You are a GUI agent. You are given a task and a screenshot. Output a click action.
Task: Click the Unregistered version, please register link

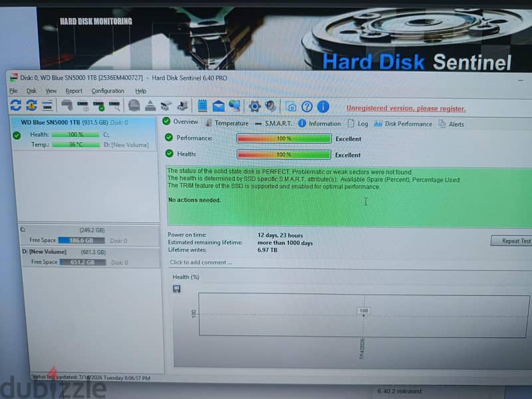tap(406, 108)
